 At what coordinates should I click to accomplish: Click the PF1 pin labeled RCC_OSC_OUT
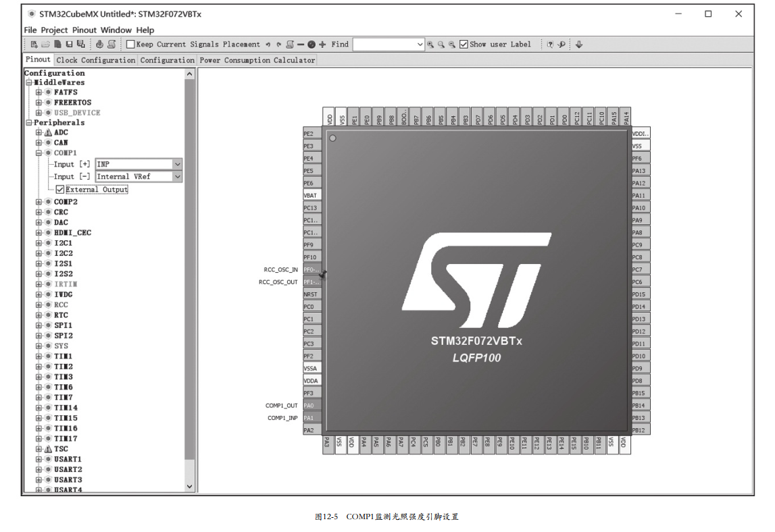(x=312, y=282)
